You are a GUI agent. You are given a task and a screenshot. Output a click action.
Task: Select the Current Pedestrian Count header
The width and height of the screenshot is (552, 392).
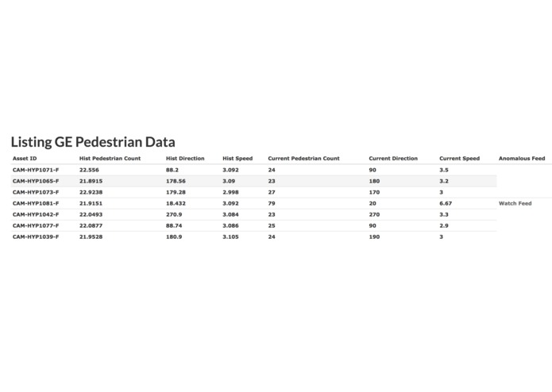(304, 158)
